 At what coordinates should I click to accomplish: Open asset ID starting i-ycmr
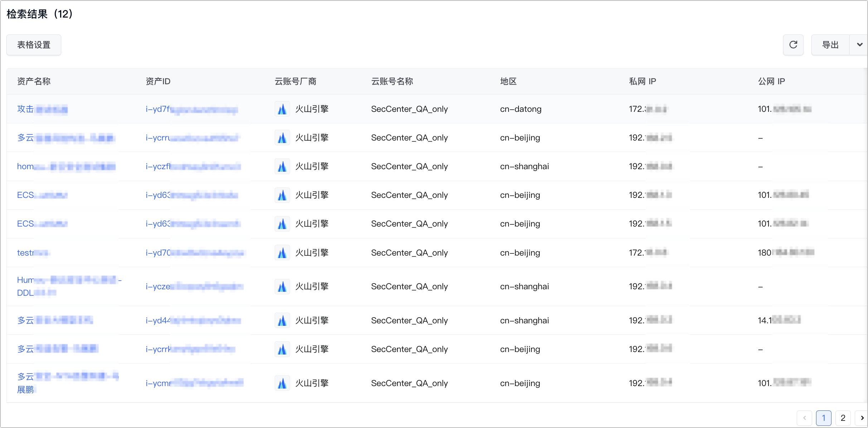point(194,383)
